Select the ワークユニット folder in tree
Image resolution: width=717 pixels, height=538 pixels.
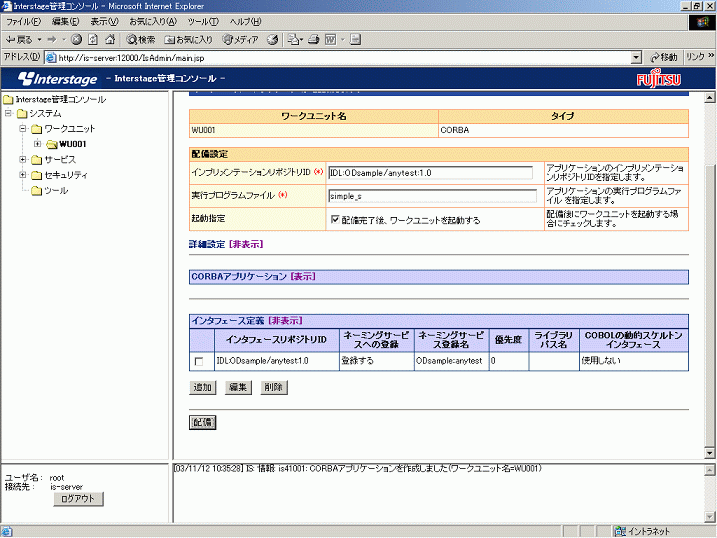coord(63,129)
